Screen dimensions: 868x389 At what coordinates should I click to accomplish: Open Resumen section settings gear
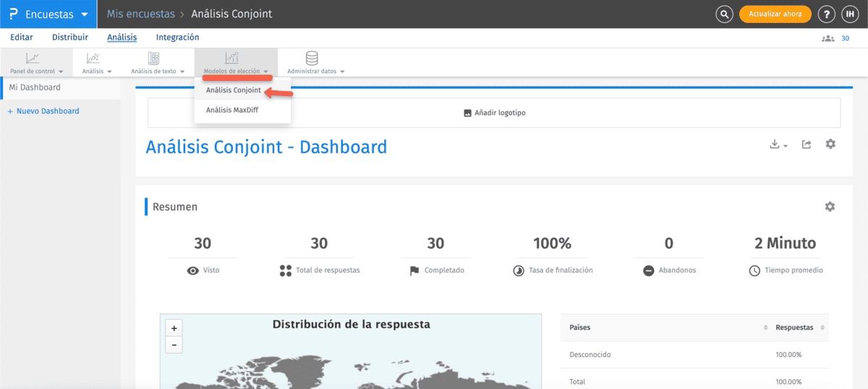click(x=830, y=207)
